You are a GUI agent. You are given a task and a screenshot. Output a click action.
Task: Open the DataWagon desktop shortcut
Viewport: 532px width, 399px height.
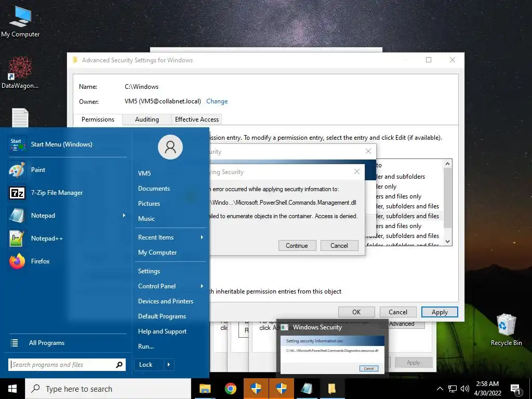[x=20, y=73]
